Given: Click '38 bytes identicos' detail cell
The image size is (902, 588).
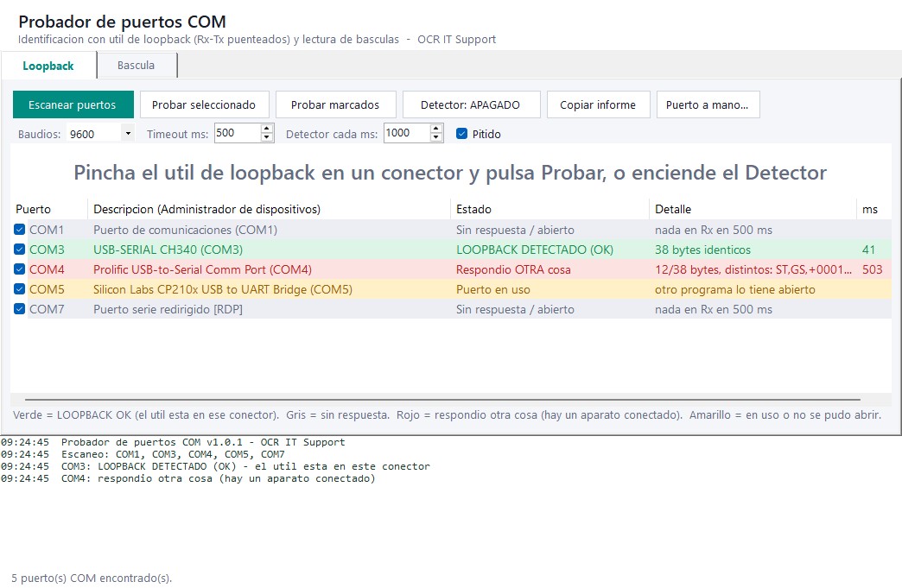Looking at the screenshot, I should tap(703, 250).
